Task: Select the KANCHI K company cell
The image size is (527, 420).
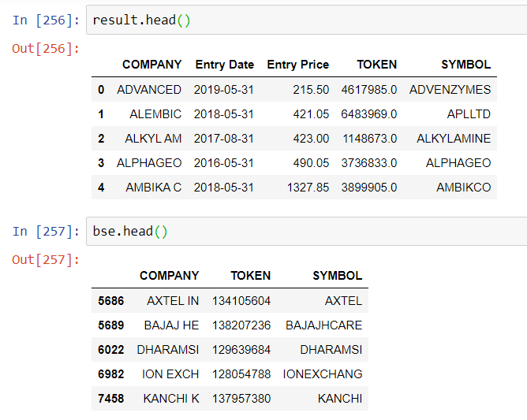Action: point(171,399)
